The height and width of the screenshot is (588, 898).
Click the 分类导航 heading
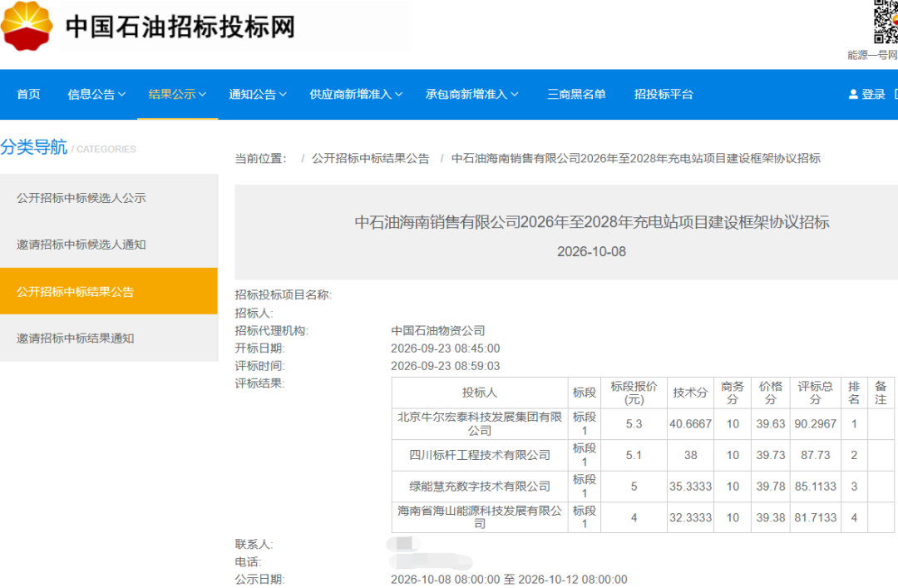pos(34,147)
